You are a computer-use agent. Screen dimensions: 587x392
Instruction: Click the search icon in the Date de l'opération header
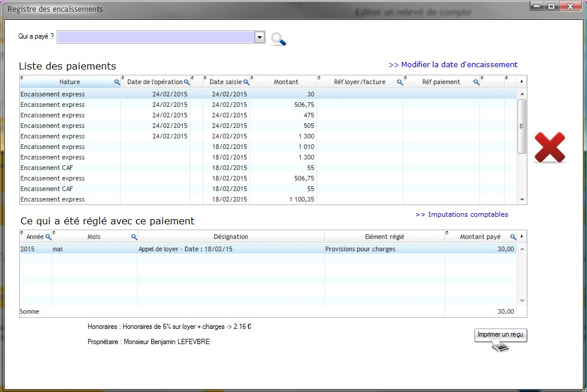click(x=187, y=82)
